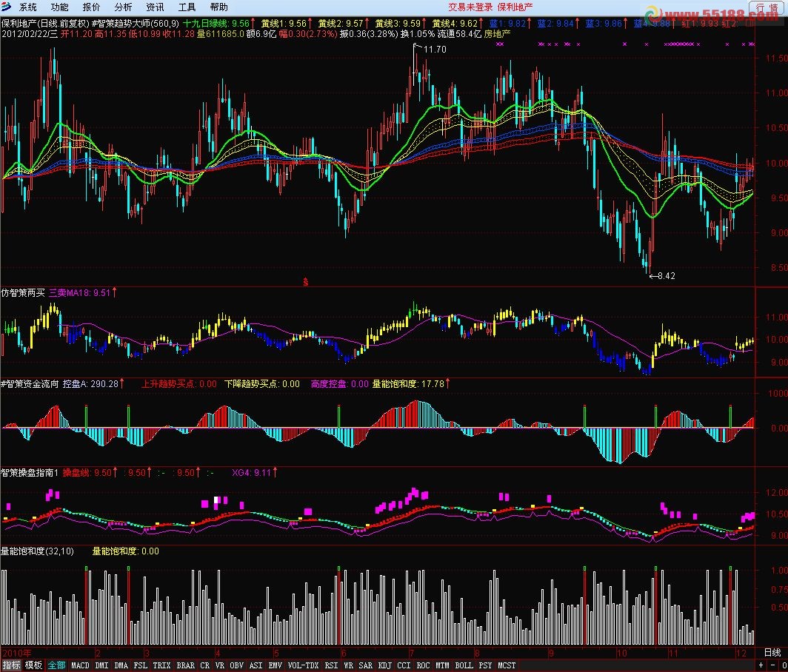Click the 房地产 sector label
Viewport: 788px width, 672px height.
pos(497,33)
